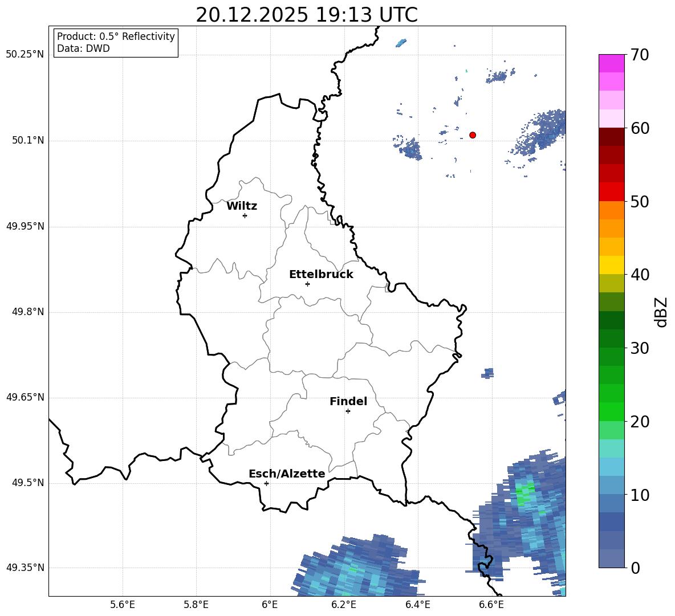Click the Wiltz station cross marker
The width and height of the screenshot is (675, 616).
(245, 215)
